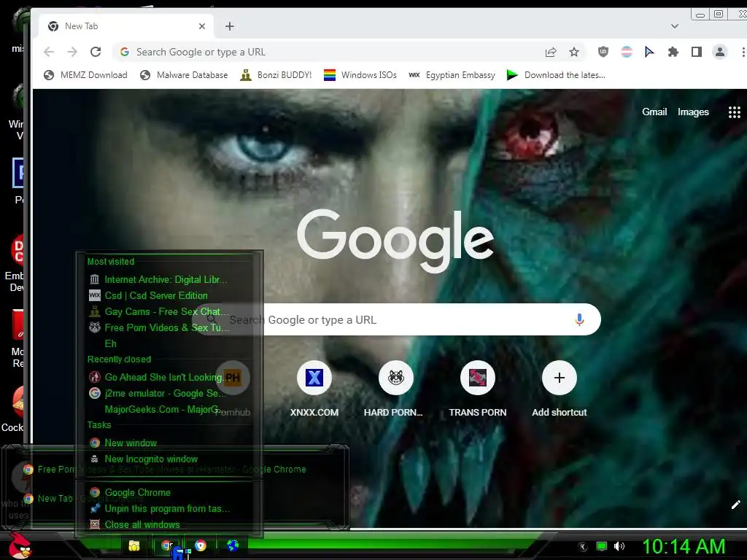Customize this page with pencil icon
The width and height of the screenshot is (747, 560).
(x=735, y=505)
